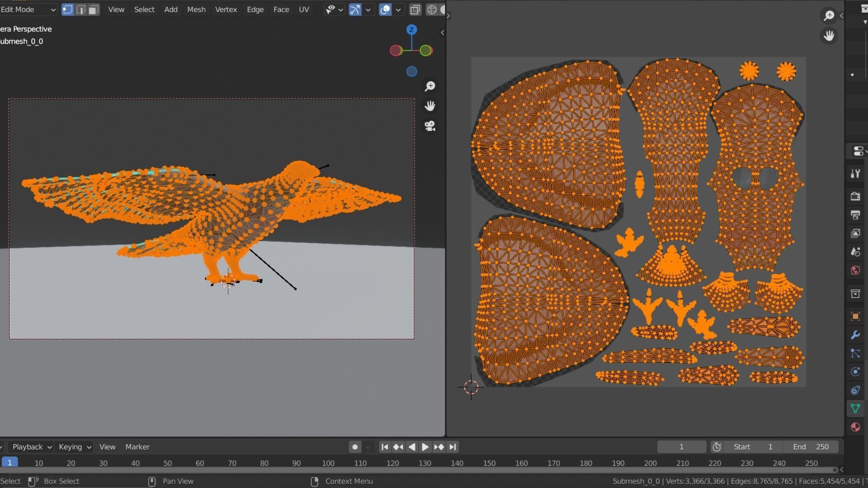
Task: Click the camera view icon in viewport
Action: [x=429, y=126]
